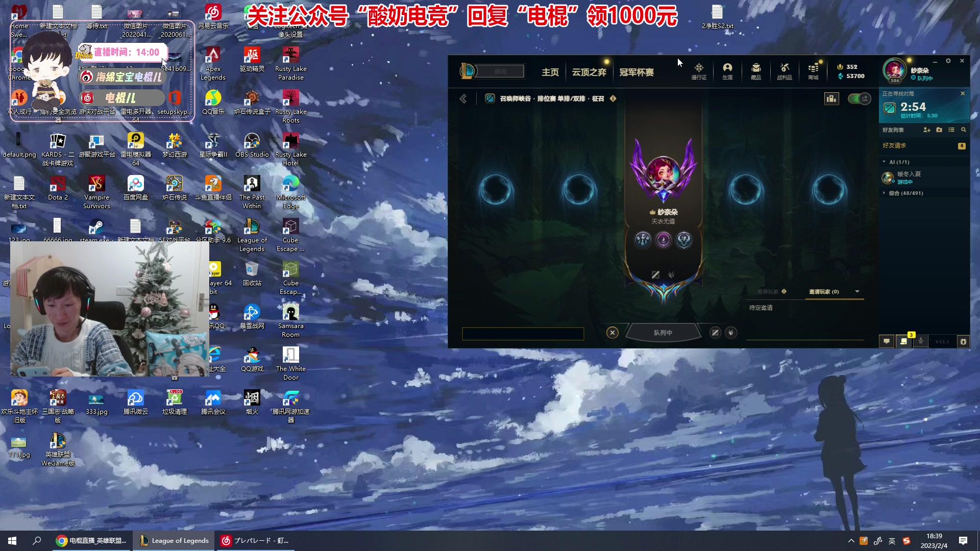Open Windows Start menu
980x551 pixels.
tap(12, 541)
